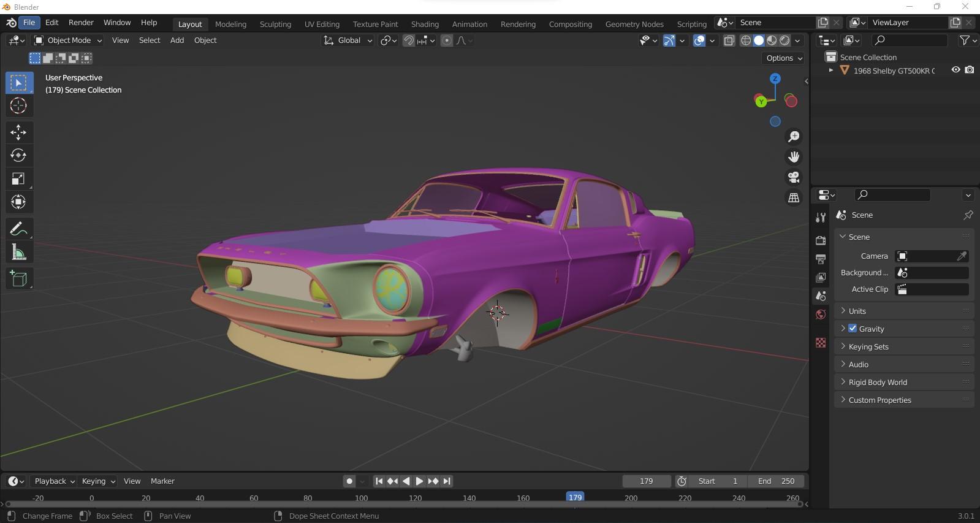Enable the Gravity checkbox
This screenshot has height=523, width=980.
pyautogui.click(x=853, y=329)
